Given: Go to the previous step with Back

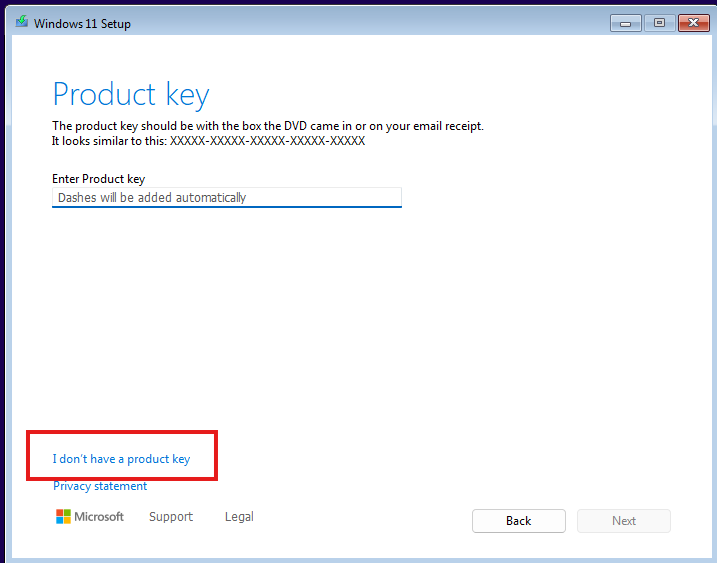Looking at the screenshot, I should pyautogui.click(x=518, y=521).
